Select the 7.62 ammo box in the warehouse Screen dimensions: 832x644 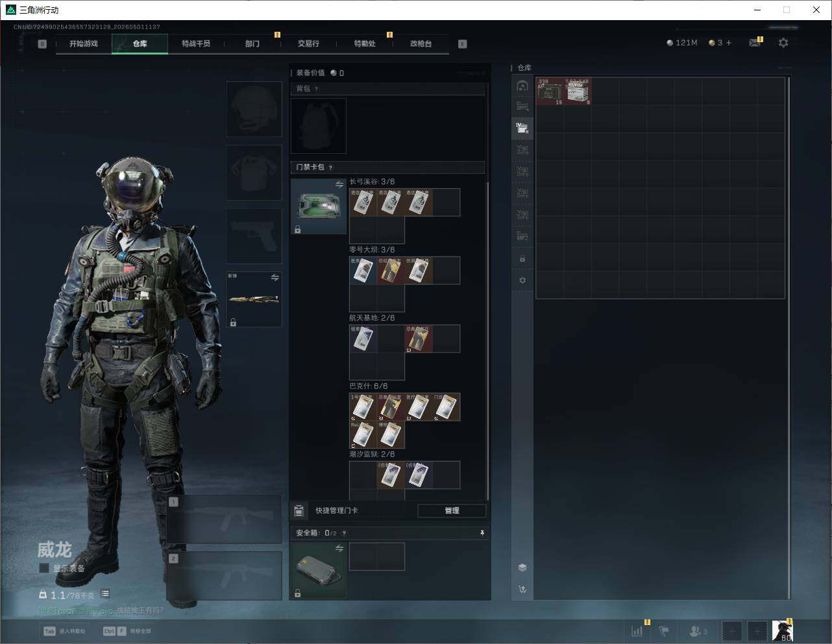click(578, 92)
